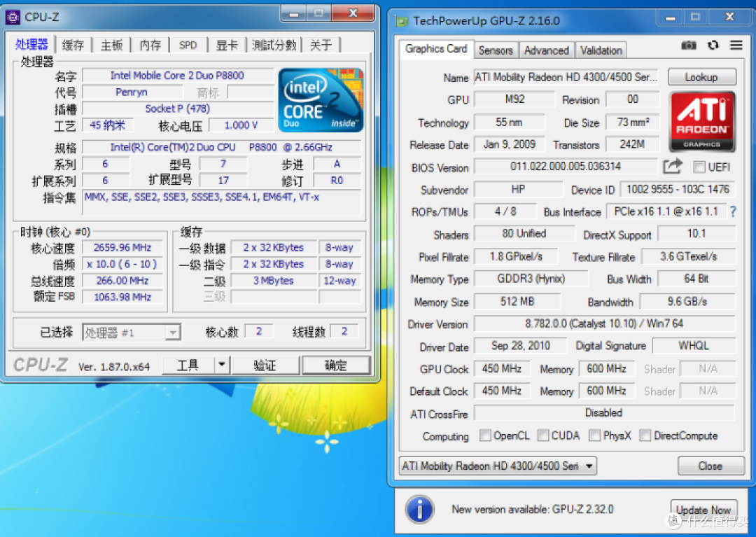The height and width of the screenshot is (537, 756).
Task: Click the Penryn code name value
Action: point(132,92)
